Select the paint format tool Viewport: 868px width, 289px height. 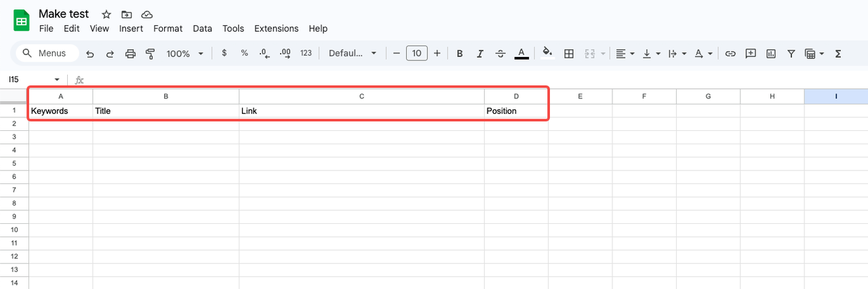[x=151, y=54]
